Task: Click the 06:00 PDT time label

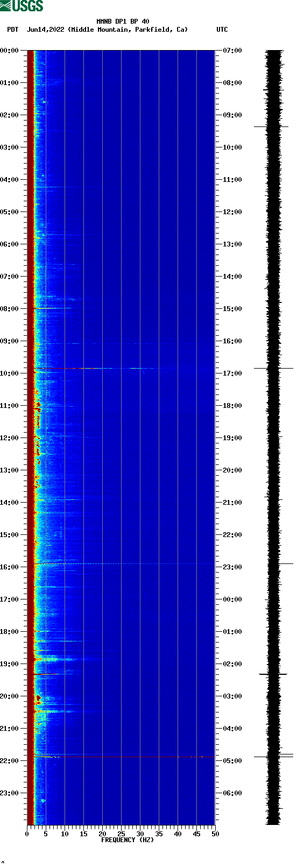Action: (9, 244)
